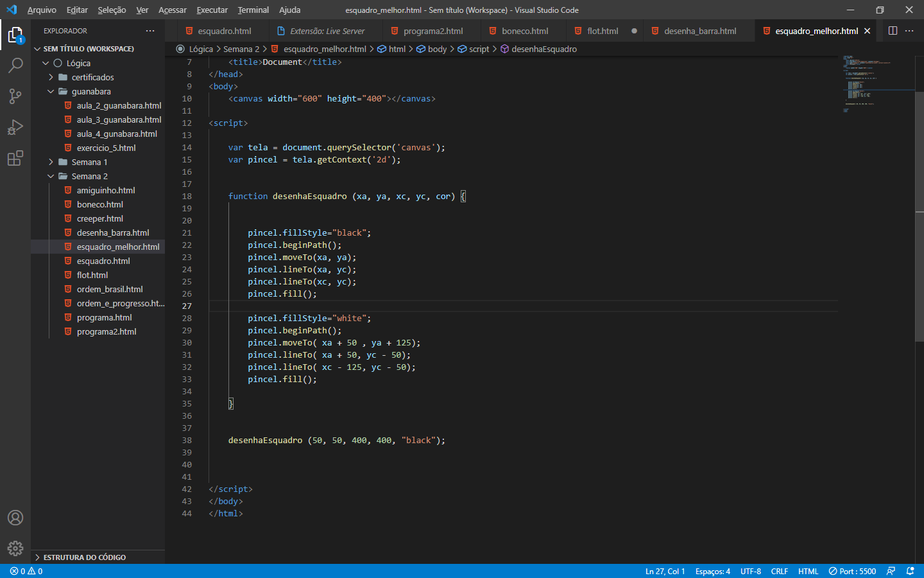Open the Ver menu
This screenshot has height=578, width=924.
coord(142,10)
